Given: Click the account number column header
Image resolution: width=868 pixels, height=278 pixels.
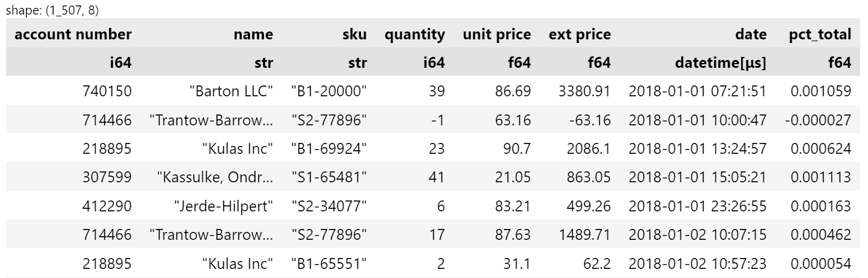Looking at the screenshot, I should [x=73, y=35].
